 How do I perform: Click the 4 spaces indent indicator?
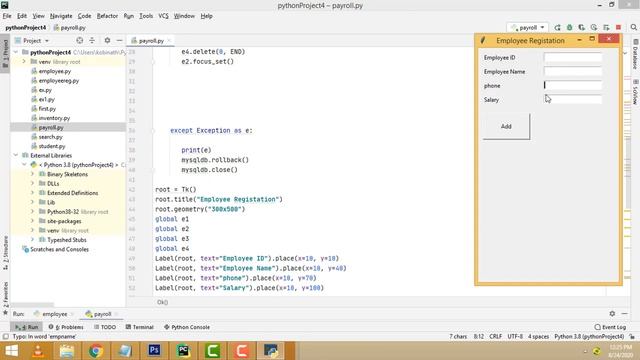(538, 337)
